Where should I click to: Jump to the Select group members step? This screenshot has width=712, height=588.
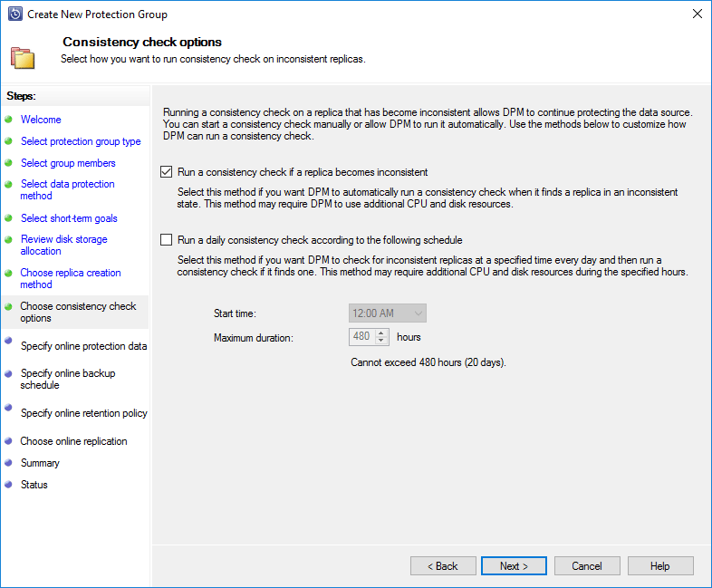coord(68,163)
